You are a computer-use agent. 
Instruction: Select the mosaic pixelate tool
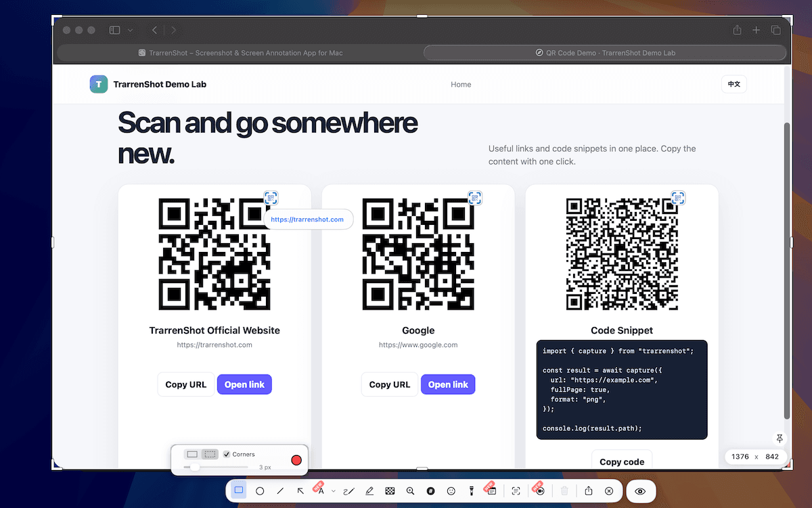[x=390, y=490]
